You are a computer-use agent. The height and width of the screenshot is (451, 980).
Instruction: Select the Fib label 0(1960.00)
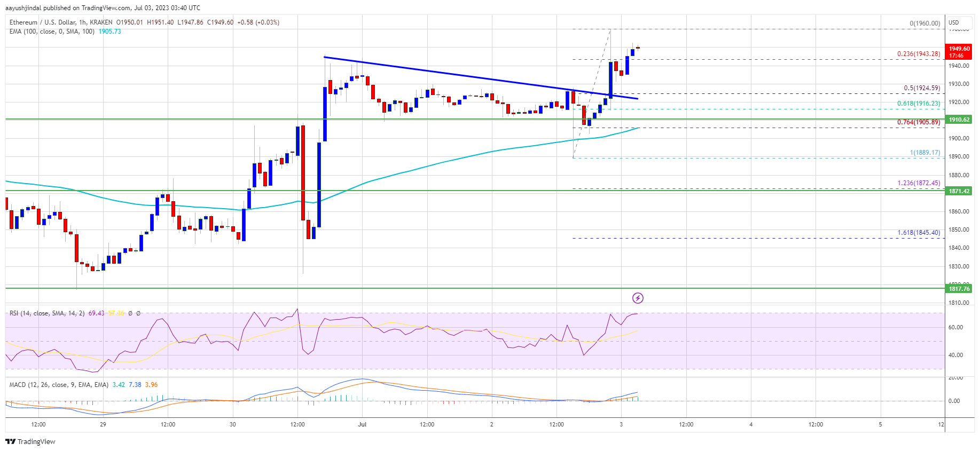click(925, 23)
